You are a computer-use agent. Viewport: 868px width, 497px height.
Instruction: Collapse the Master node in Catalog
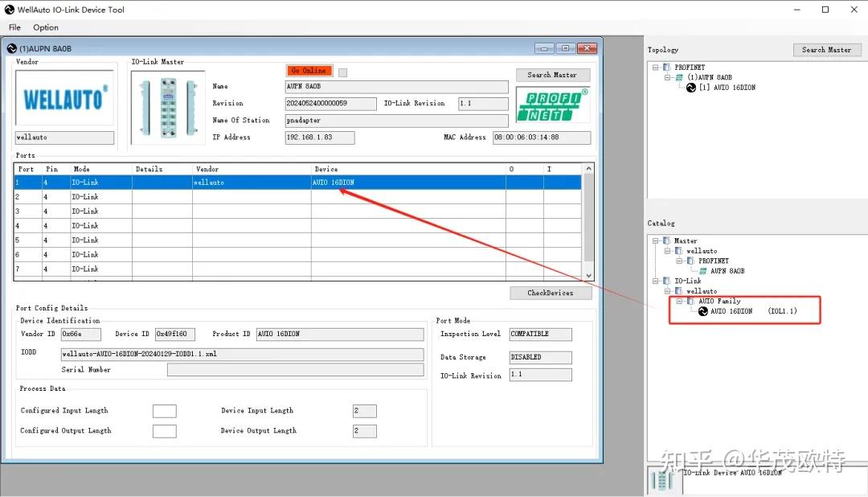click(x=656, y=241)
